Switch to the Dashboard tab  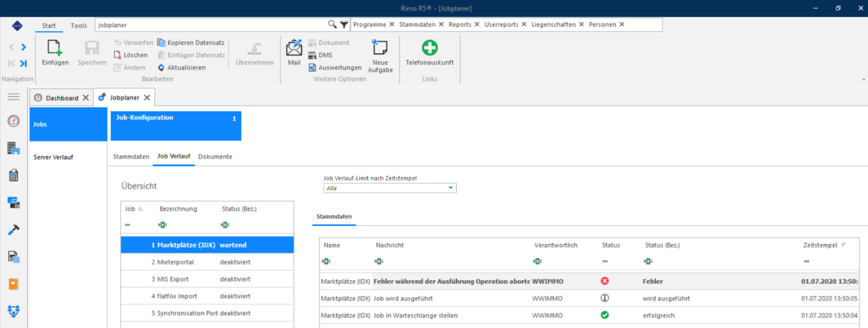pyautogui.click(x=62, y=97)
